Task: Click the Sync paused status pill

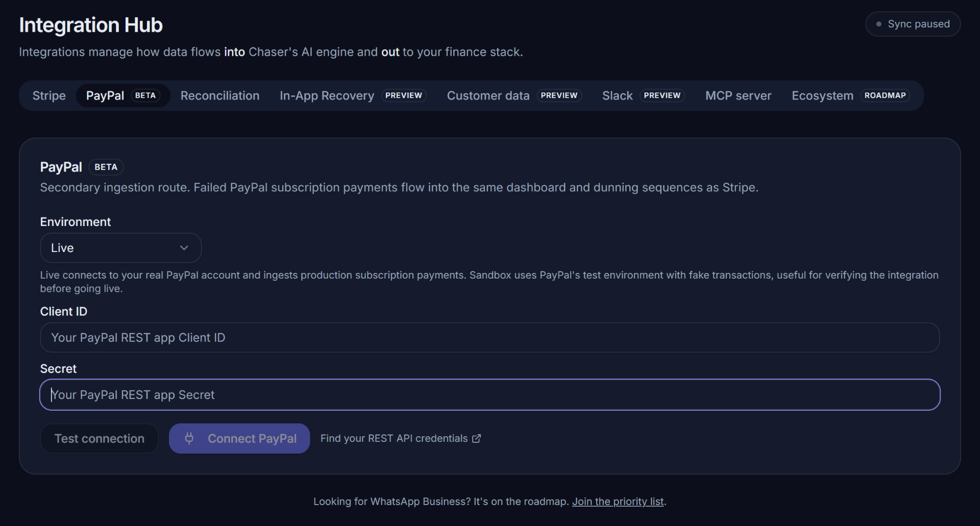Action: coord(913,24)
